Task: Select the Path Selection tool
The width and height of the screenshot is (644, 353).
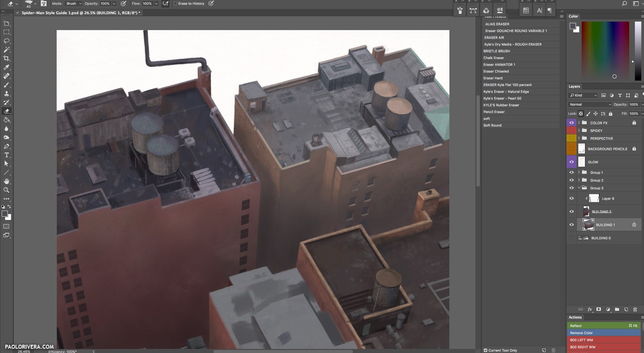Action: click(x=6, y=164)
